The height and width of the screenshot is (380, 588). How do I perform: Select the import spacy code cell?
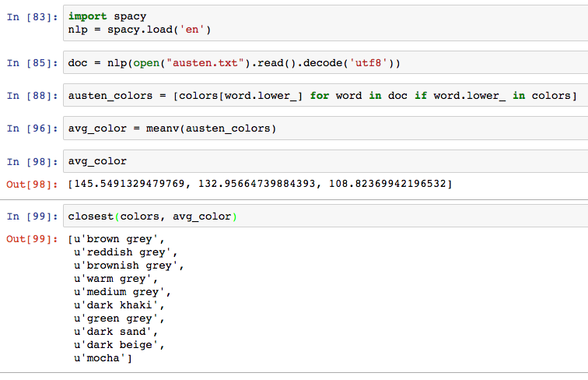click(x=325, y=23)
